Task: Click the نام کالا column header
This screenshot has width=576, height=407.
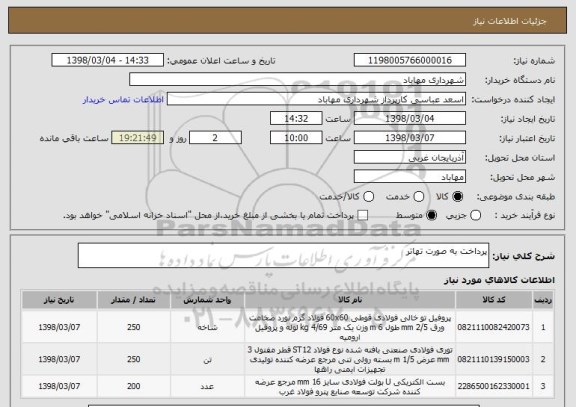Action: pyautogui.click(x=350, y=300)
